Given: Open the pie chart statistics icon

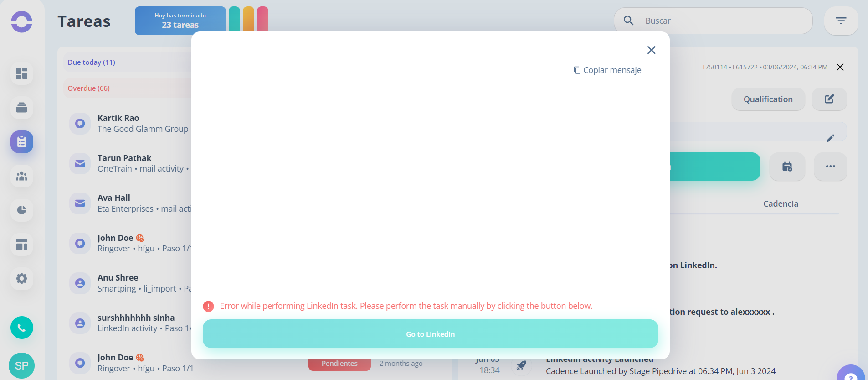Looking at the screenshot, I should click(x=22, y=210).
